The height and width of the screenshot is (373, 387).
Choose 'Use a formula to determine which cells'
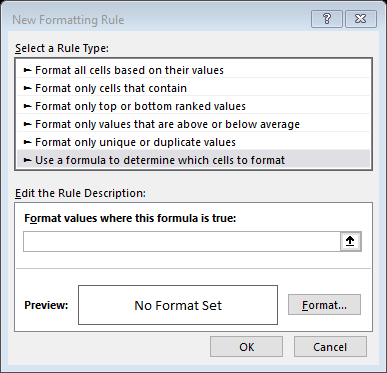(193, 160)
